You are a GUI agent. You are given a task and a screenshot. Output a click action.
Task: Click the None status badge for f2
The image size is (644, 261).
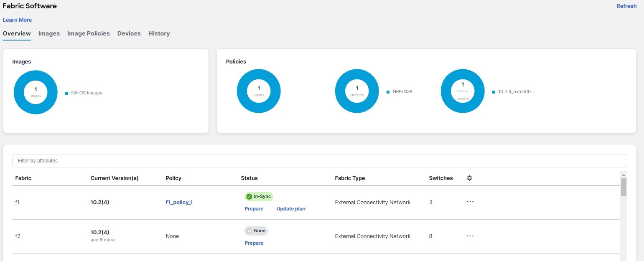tap(256, 231)
